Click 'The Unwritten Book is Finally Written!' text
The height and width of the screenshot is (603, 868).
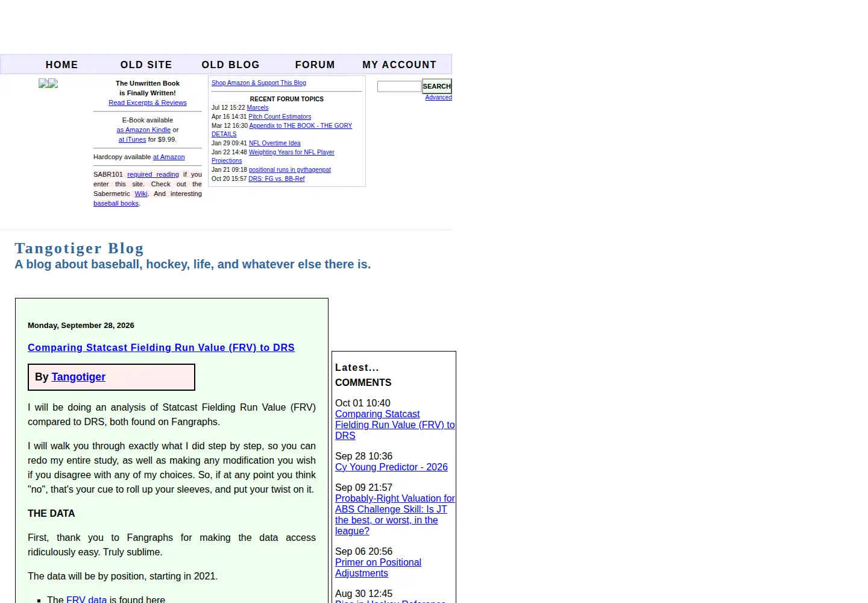pyautogui.click(x=148, y=88)
